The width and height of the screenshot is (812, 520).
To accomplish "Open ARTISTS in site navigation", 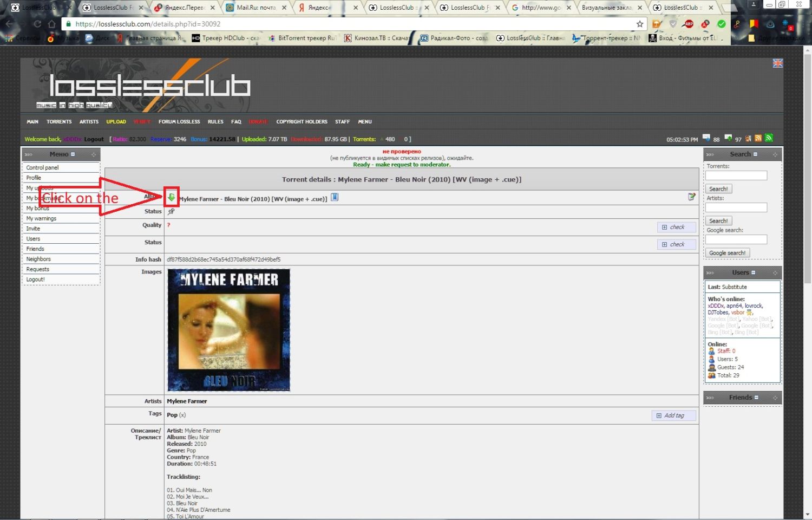I will click(x=89, y=122).
